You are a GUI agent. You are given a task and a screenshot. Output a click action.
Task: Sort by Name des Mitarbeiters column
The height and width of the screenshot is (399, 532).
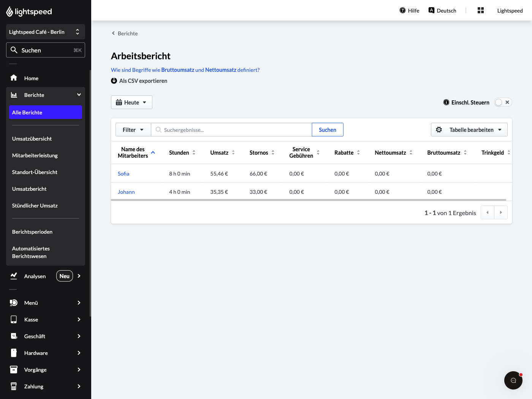point(136,152)
